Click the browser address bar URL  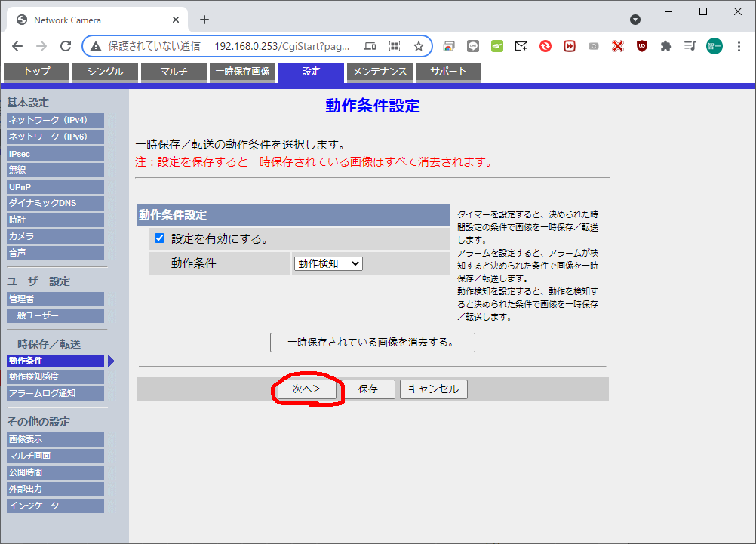point(282,46)
